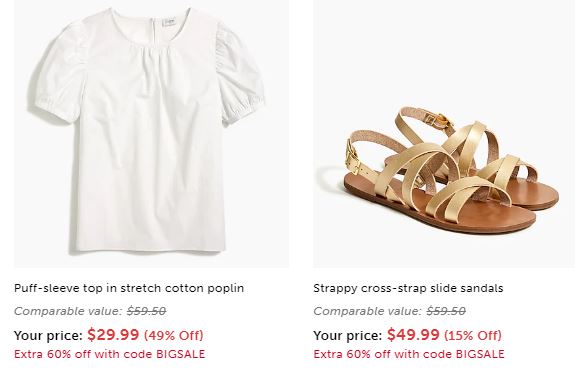Select the $49.99 price of the sandals
575x369 pixels.
pyautogui.click(x=413, y=335)
